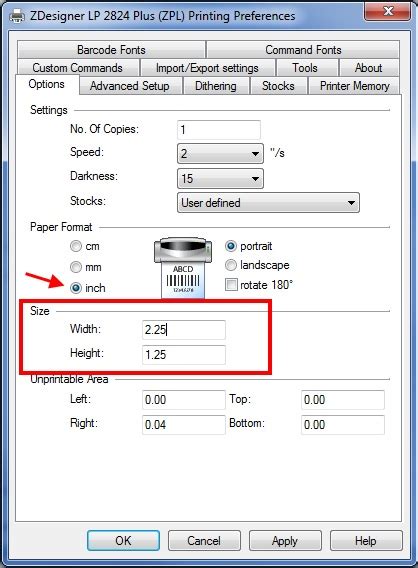Click the printer icon in the title bar
418x568 pixels.
click(17, 16)
